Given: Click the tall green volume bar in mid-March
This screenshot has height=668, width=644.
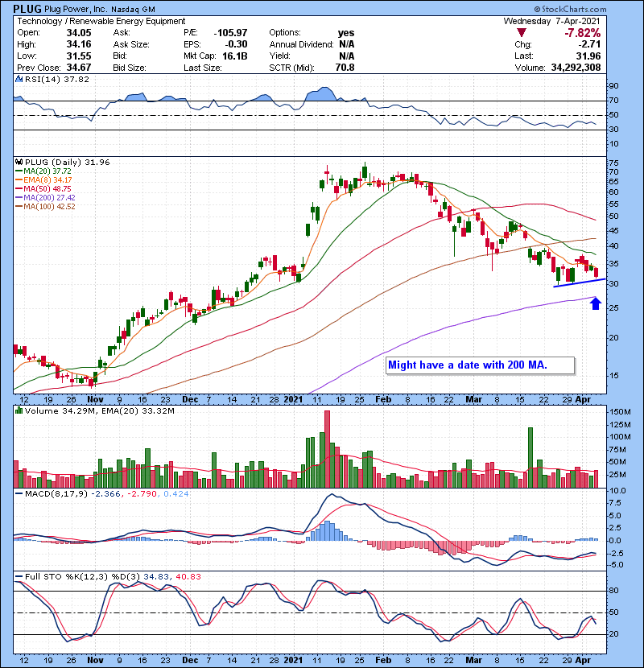Looking at the screenshot, I should [x=530, y=458].
